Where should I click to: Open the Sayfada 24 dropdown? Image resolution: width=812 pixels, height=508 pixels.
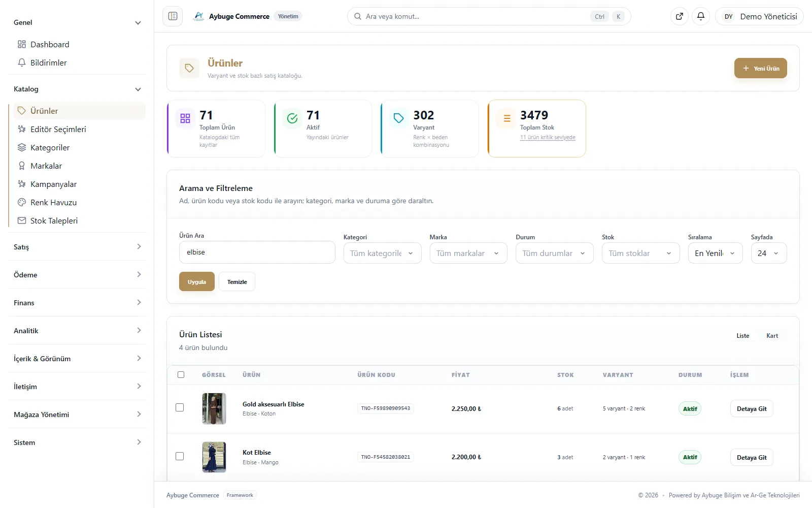click(x=769, y=253)
